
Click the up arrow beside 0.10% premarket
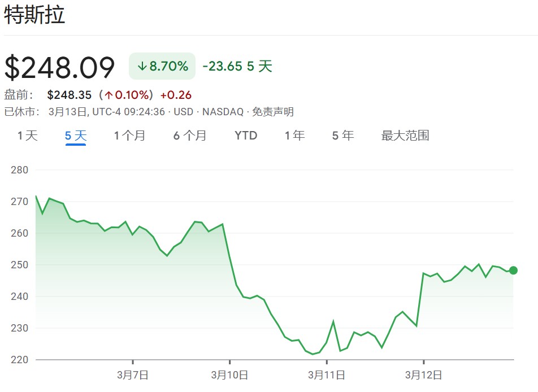(x=109, y=95)
